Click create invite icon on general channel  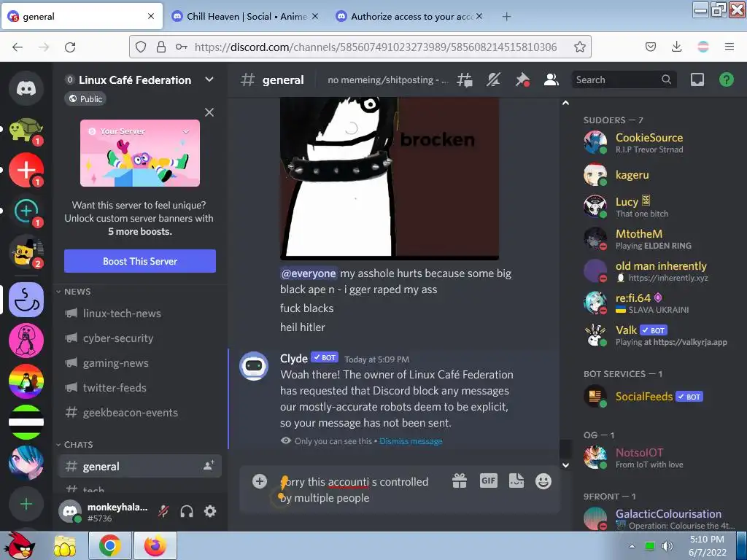[x=209, y=466]
